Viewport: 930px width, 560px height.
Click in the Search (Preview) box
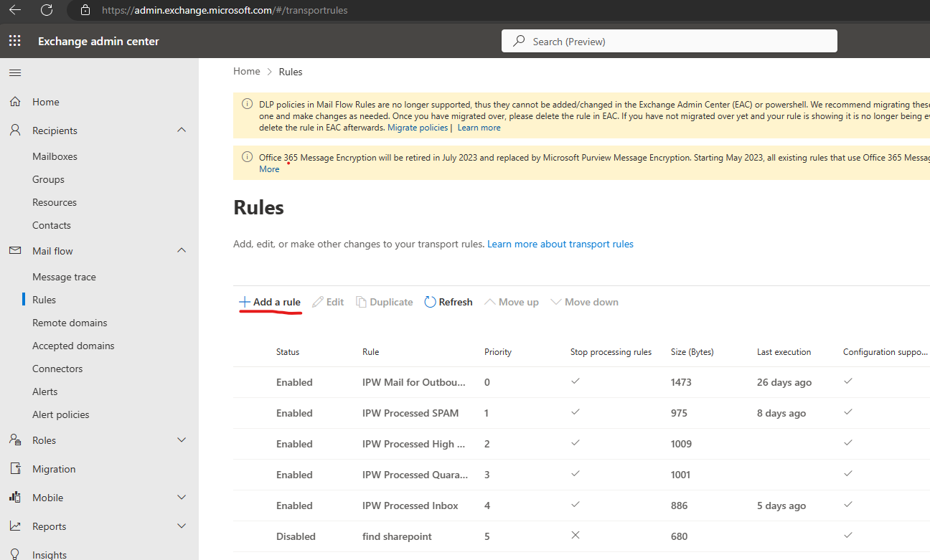(x=669, y=42)
